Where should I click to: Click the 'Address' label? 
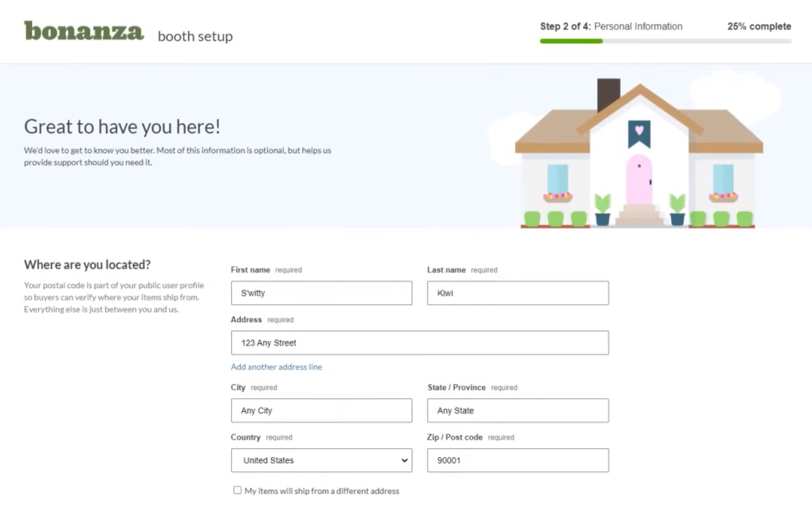click(x=246, y=319)
